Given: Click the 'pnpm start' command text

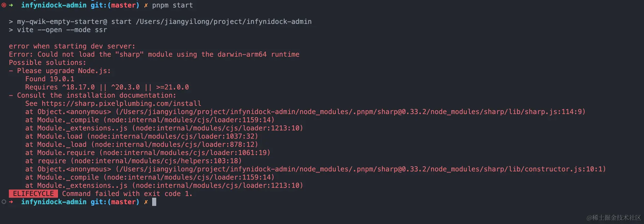Looking at the screenshot, I should click(173, 5).
